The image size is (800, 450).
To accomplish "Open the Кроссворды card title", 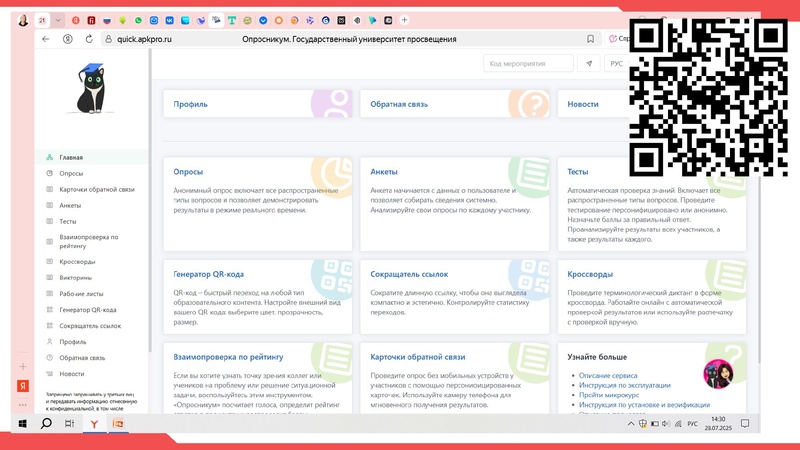I will pos(590,274).
